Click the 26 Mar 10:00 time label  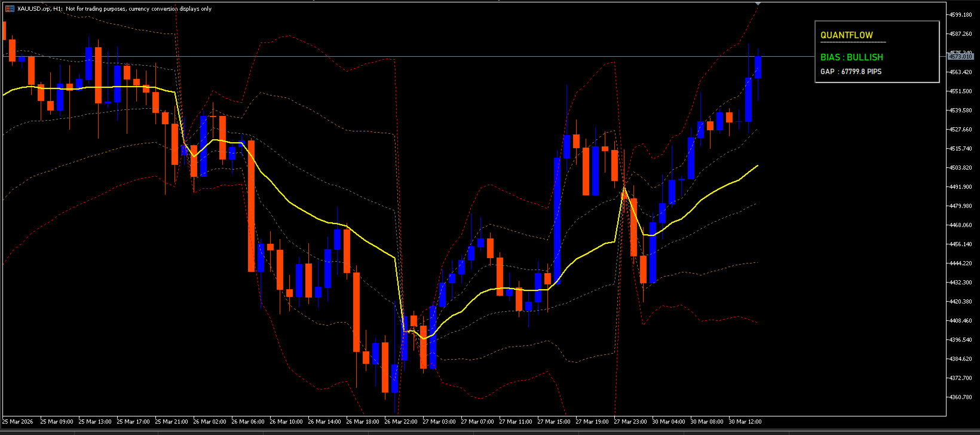286,422
